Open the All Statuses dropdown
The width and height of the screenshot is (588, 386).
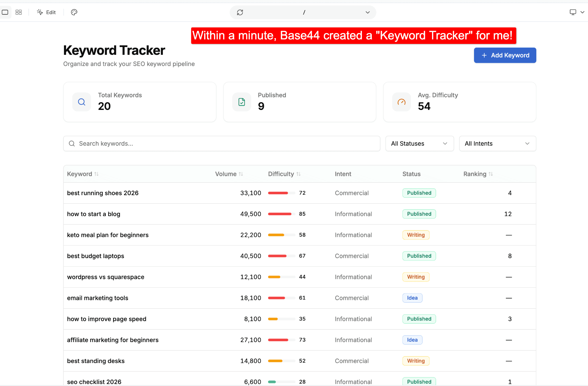[419, 143]
